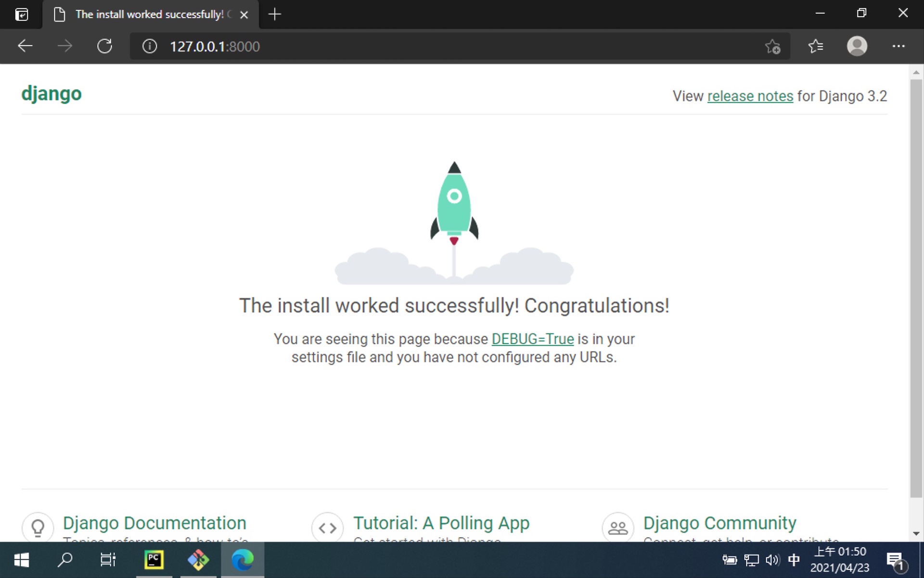Open Django Documentation link
924x578 pixels.
[154, 523]
